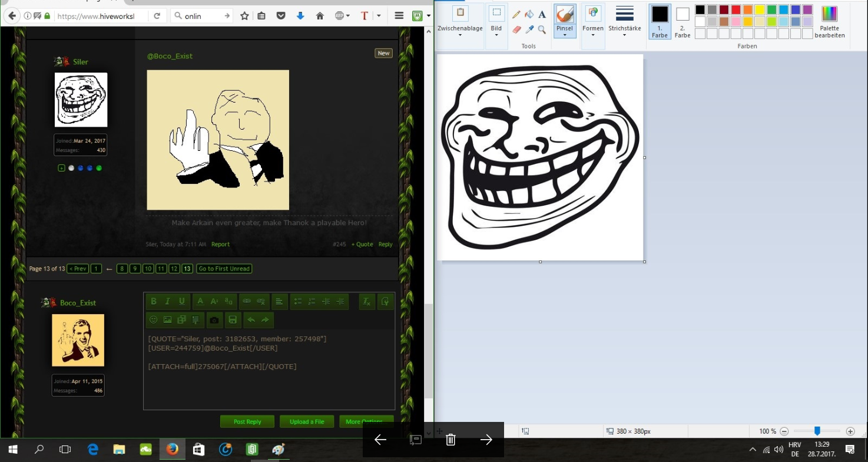Insert image via editor image icon
The width and height of the screenshot is (868, 462).
(168, 320)
